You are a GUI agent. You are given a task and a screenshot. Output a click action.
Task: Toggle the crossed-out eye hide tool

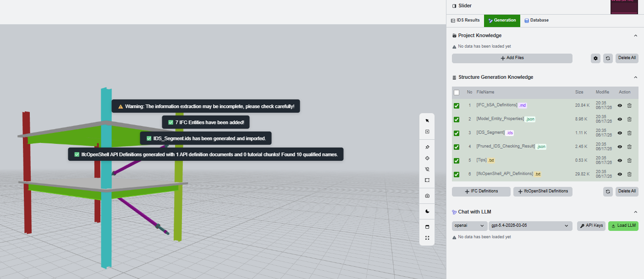click(x=427, y=169)
